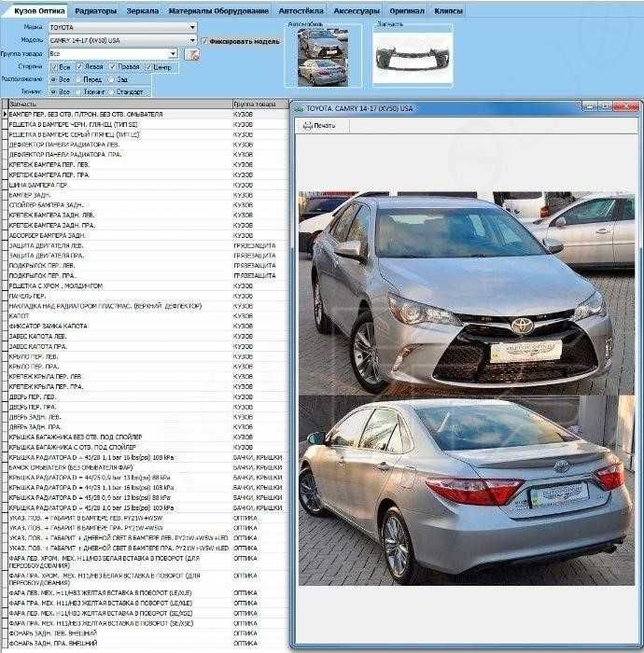The image size is (644, 653).
Task: Click the printer icon in the Camry photo window
Action: pos(307,126)
